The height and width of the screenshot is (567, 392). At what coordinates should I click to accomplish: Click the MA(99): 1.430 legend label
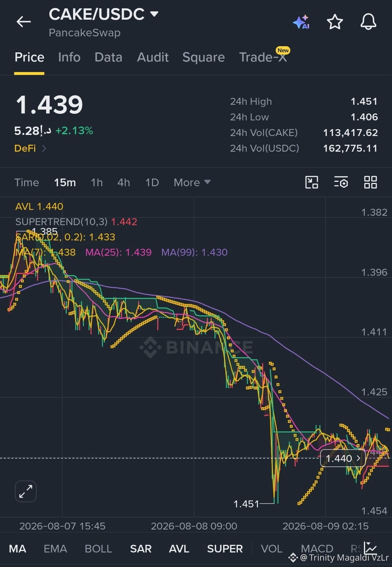coord(194,252)
